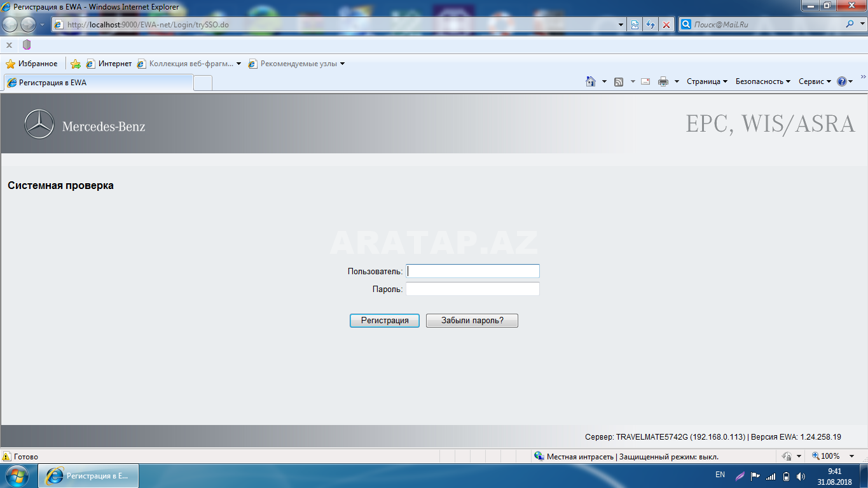The width and height of the screenshot is (868, 488).
Task: Click the red Stop loading icon
Action: 666,25
